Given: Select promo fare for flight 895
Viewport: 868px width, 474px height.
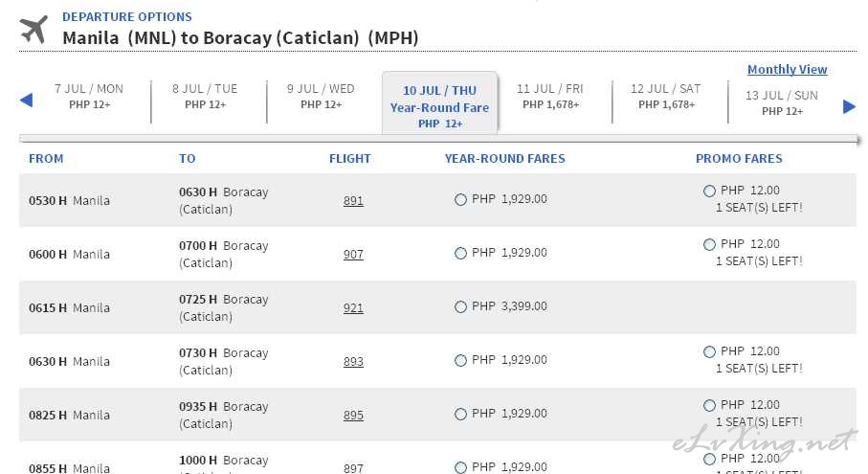Looking at the screenshot, I should 709,405.
